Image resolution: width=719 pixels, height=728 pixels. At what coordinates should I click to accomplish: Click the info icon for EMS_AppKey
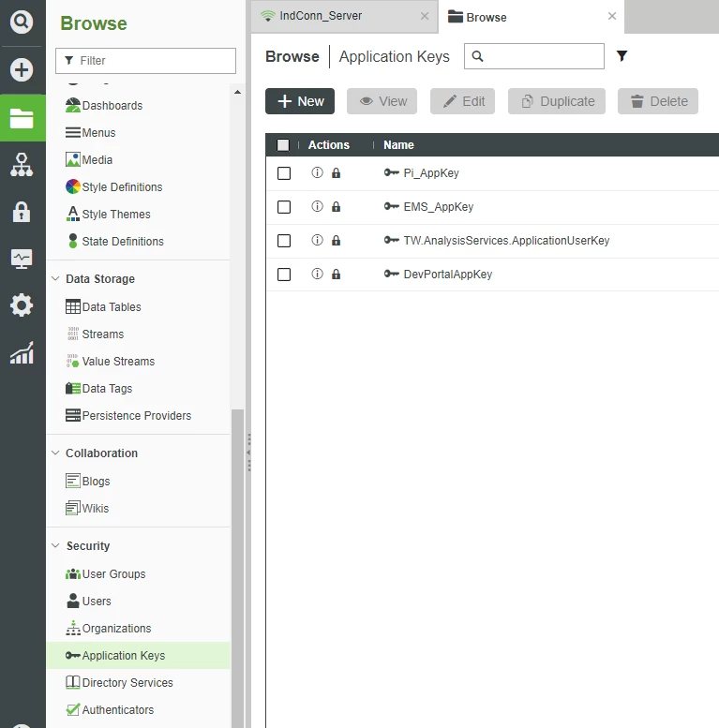tap(317, 206)
